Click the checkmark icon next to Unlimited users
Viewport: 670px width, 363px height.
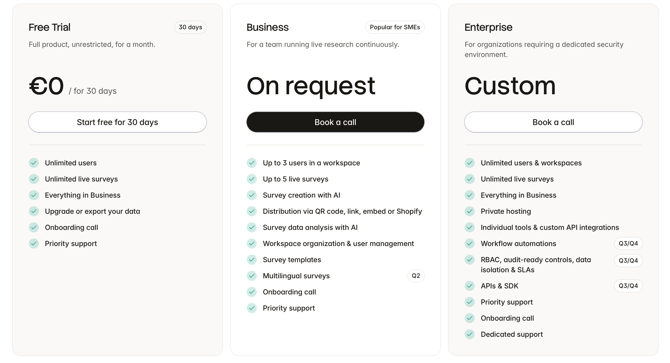(x=34, y=163)
